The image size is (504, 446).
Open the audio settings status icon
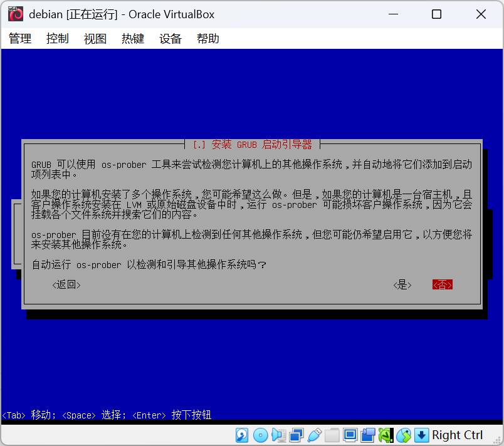(278, 435)
